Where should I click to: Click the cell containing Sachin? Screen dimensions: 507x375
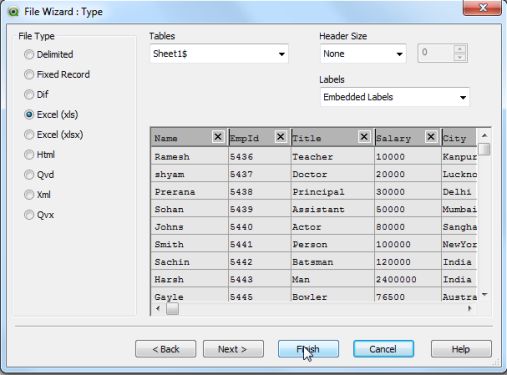tap(189, 262)
